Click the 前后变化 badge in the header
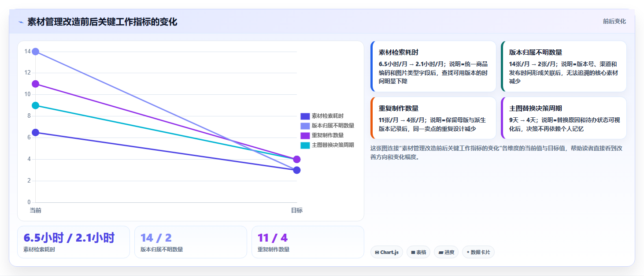 [x=614, y=22]
